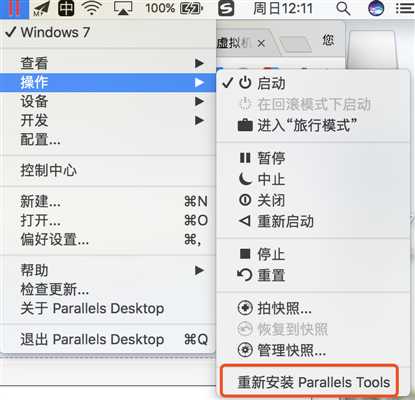Image resolution: width=415 pixels, height=400 pixels.
Task: Select the checked 启动 power item
Action: (313, 83)
